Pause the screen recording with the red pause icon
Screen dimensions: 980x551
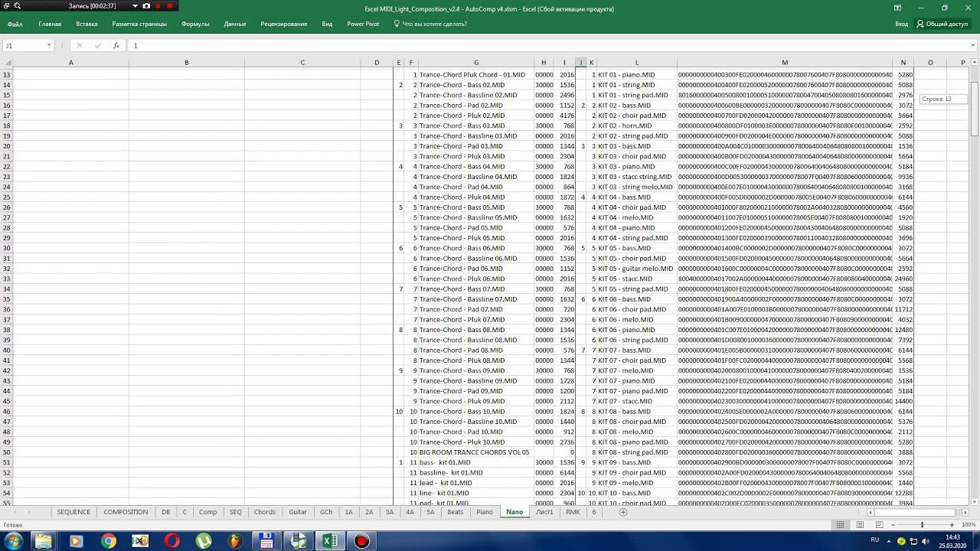[x=158, y=5]
